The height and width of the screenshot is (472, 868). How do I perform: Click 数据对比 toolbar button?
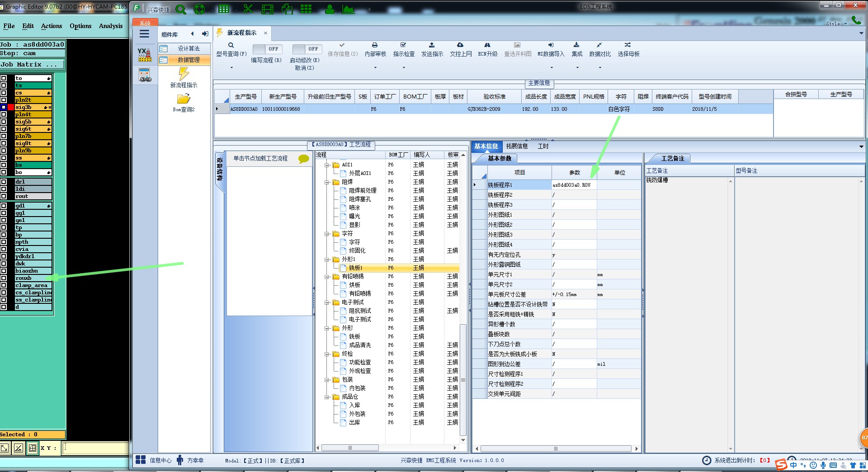point(600,50)
